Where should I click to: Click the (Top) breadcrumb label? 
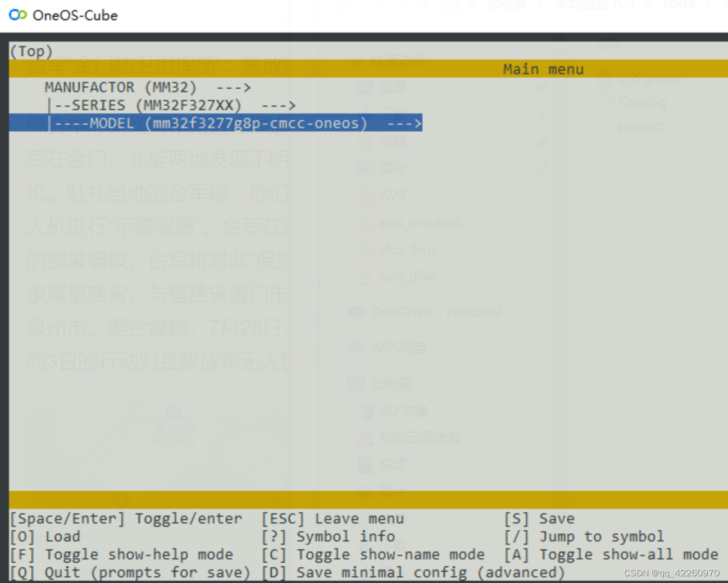coord(31,52)
